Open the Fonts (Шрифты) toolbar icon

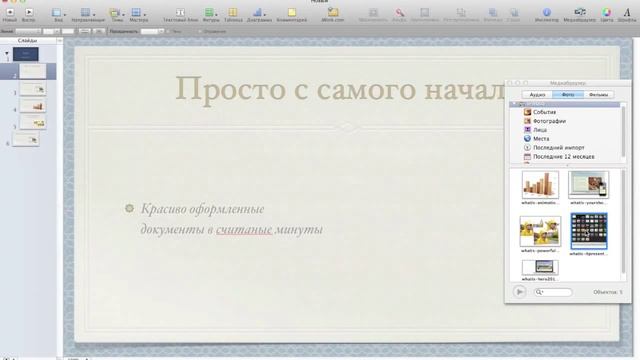point(627,13)
